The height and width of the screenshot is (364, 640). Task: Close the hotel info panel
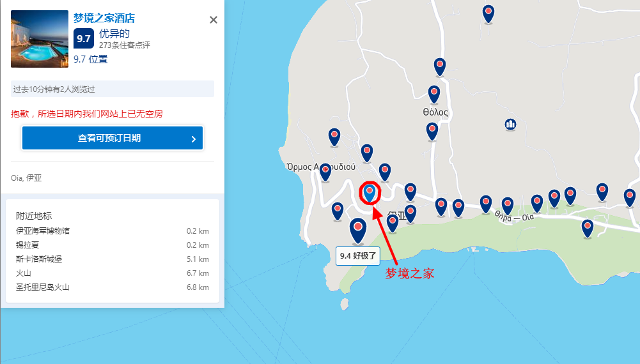(x=214, y=20)
